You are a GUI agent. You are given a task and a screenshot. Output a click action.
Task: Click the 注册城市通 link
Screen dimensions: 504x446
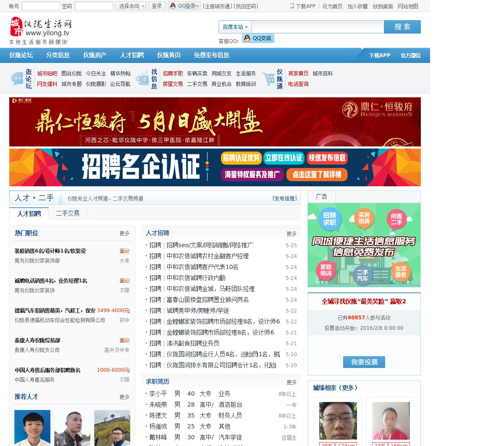point(217,6)
